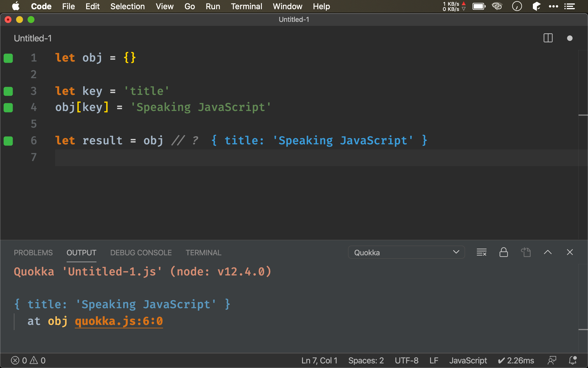Open the Quokka output channel dropdown

[x=406, y=252]
